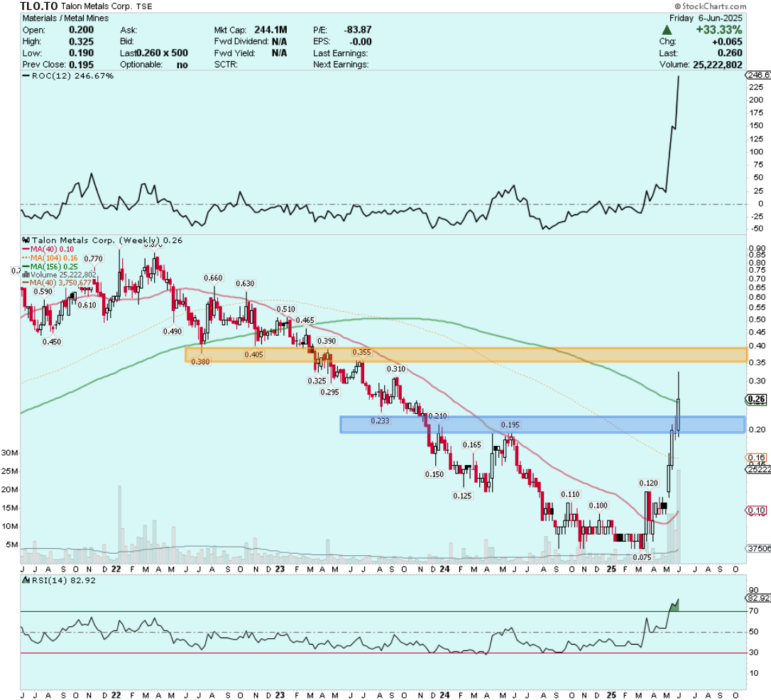Click the ROC(12) 246.67% indicator label
This screenshot has height=700, width=771.
(72, 76)
